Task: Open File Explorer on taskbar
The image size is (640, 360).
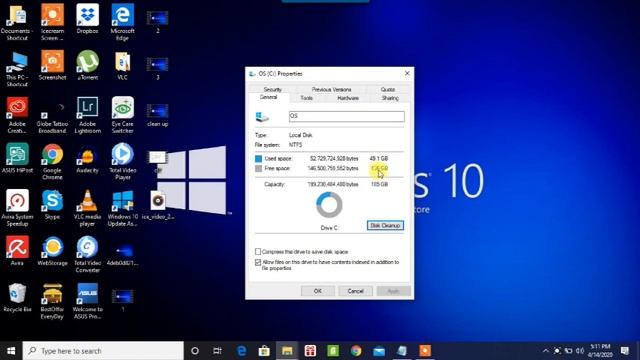Action: click(x=287, y=351)
